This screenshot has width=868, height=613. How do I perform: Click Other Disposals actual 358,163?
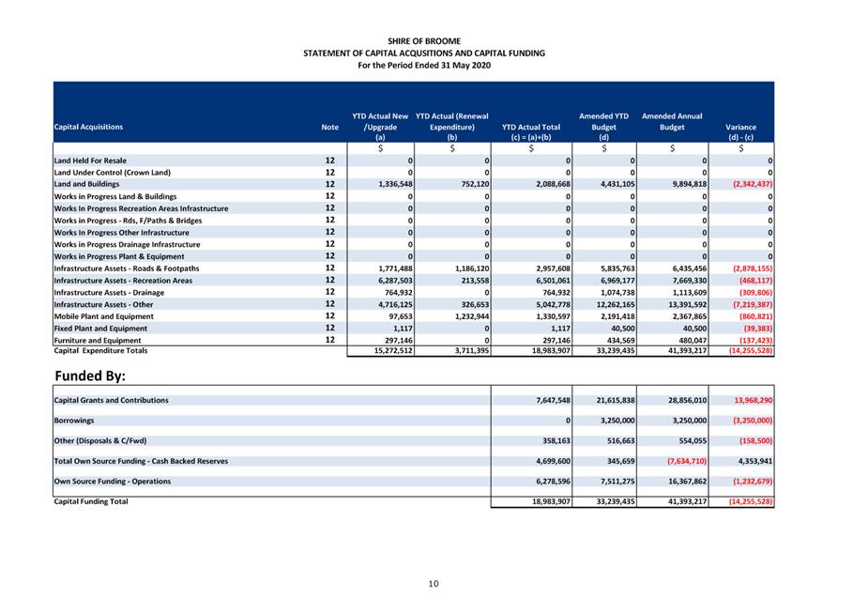pos(556,441)
